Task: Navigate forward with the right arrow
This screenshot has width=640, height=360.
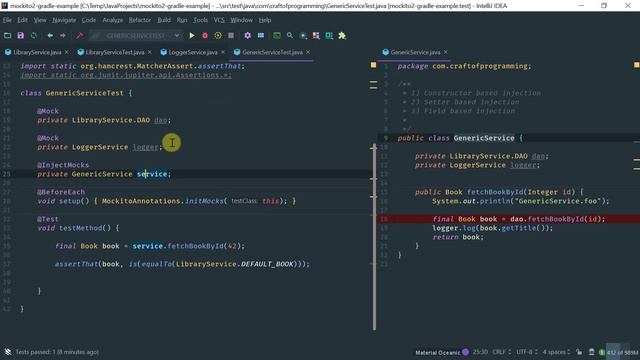Action: pos(62,36)
